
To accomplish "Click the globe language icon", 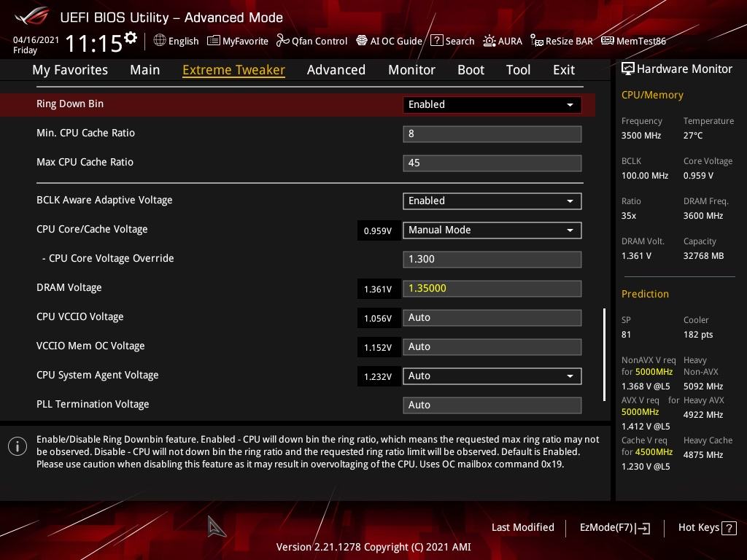I will pos(160,41).
